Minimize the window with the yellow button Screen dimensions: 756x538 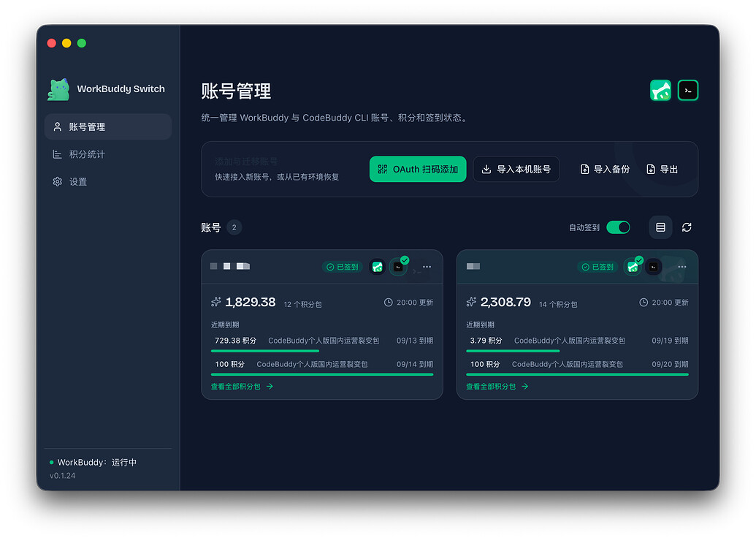66,43
